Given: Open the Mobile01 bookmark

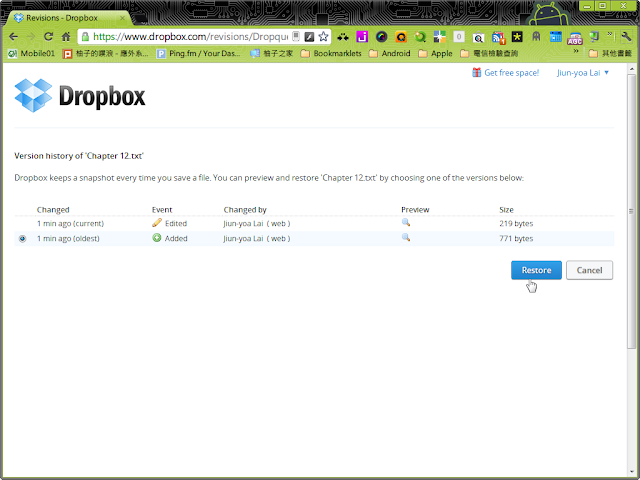Looking at the screenshot, I should point(31,53).
